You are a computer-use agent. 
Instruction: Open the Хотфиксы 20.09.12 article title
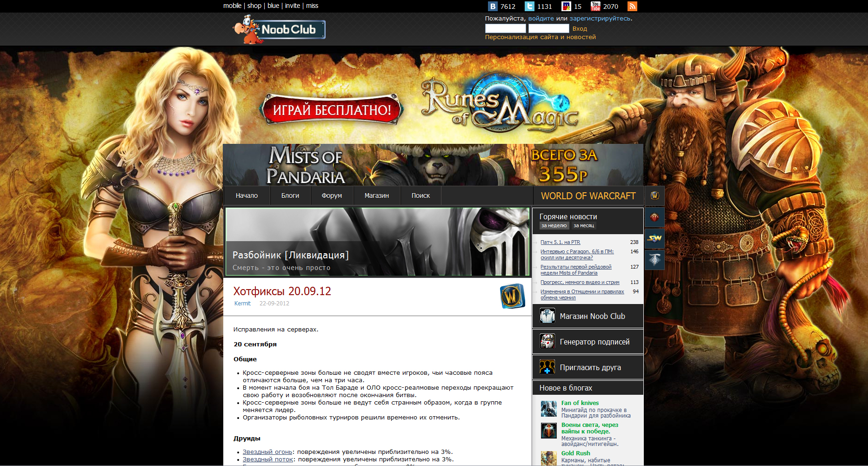point(282,291)
